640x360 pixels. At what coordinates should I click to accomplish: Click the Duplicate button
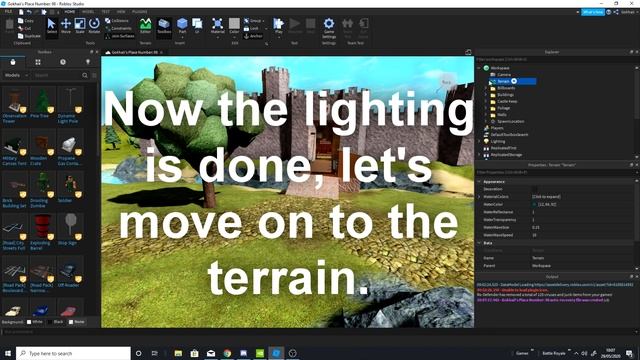(x=29, y=36)
